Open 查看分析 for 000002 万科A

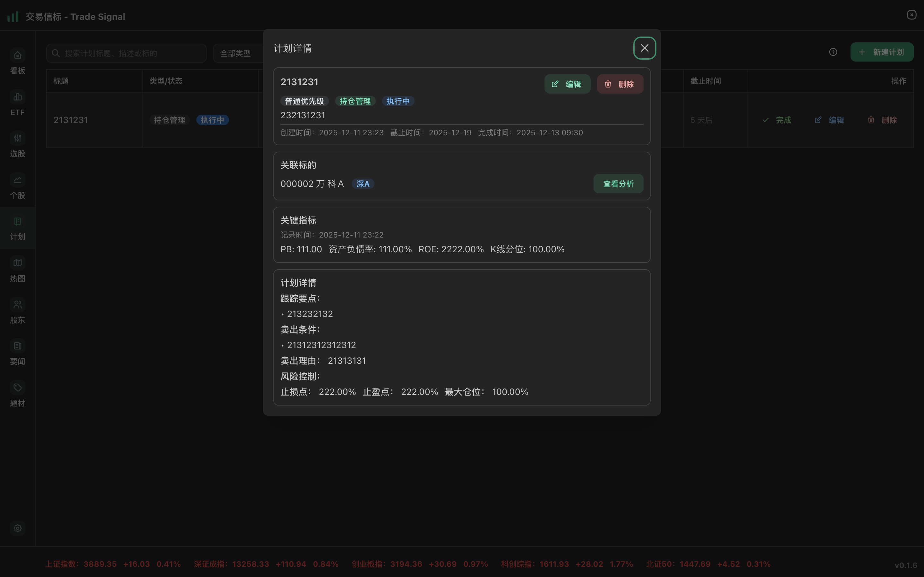618,184
